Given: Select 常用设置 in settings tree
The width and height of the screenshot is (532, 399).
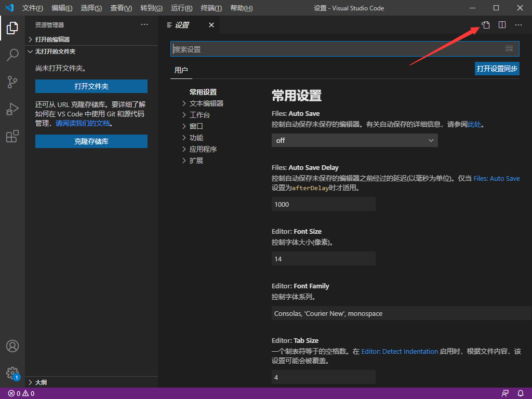Looking at the screenshot, I should click(203, 92).
